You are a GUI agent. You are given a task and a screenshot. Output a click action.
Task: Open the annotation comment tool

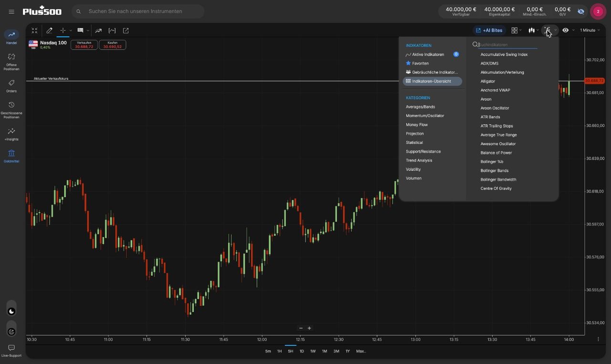pos(80,30)
